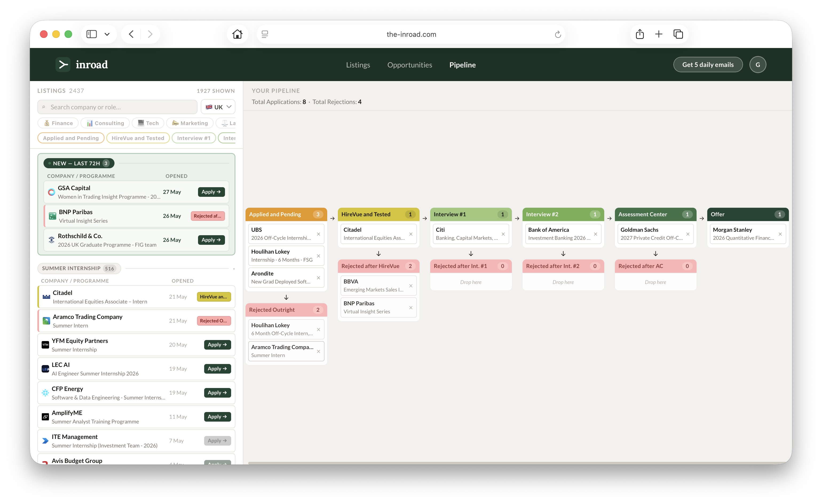The image size is (822, 504).
Task: Add a new tab with plus icon
Action: coord(659,34)
